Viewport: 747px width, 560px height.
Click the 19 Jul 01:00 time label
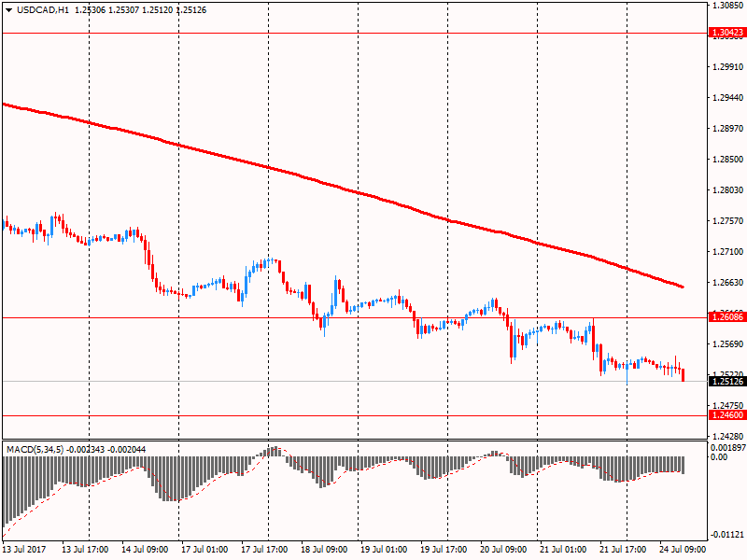coord(384,550)
